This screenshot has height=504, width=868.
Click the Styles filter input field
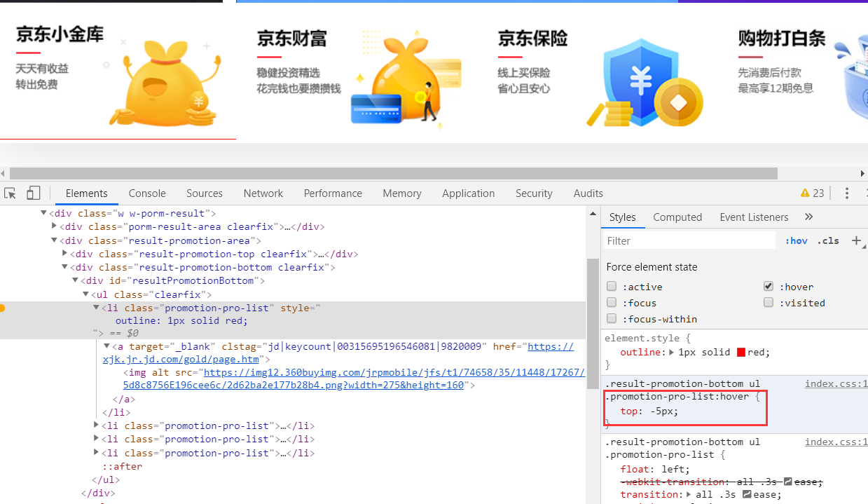[x=691, y=240]
